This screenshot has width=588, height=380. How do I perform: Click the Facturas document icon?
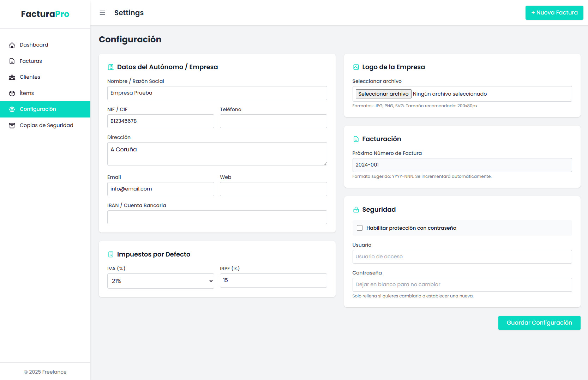pyautogui.click(x=12, y=61)
